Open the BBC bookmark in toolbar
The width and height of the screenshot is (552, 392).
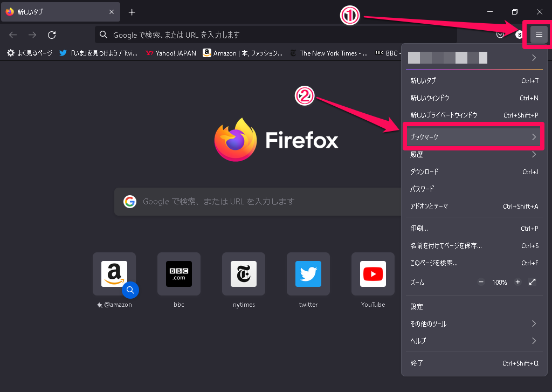tap(388, 53)
